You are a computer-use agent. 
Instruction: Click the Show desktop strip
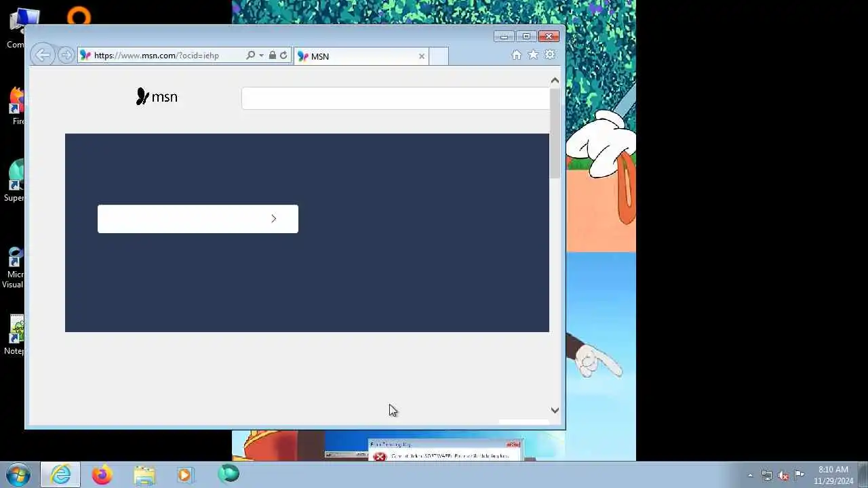[x=863, y=474]
